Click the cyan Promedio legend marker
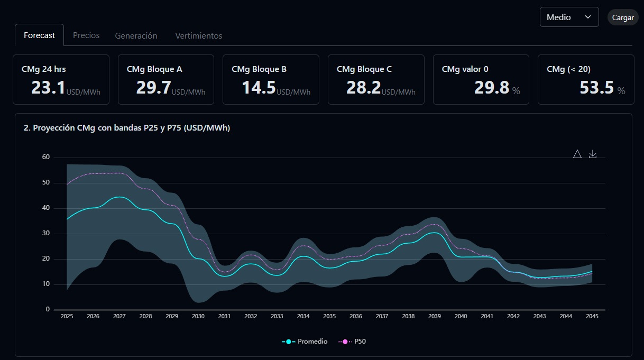The width and height of the screenshot is (644, 360). click(288, 341)
